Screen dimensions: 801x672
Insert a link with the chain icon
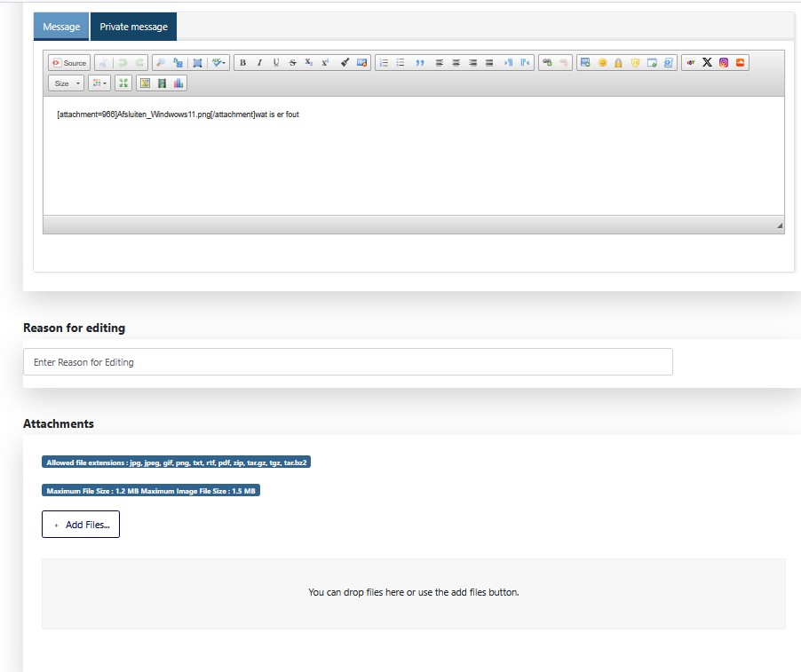tap(547, 63)
